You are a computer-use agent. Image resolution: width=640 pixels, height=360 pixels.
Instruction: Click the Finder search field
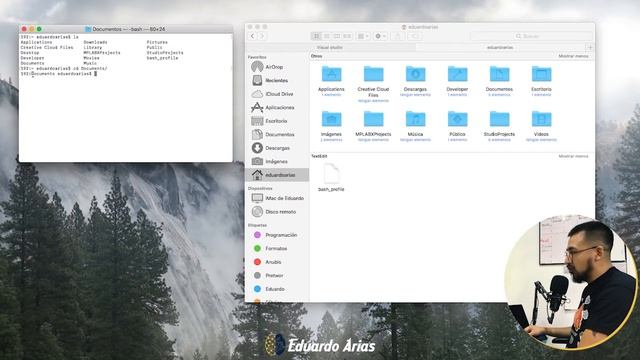531,36
